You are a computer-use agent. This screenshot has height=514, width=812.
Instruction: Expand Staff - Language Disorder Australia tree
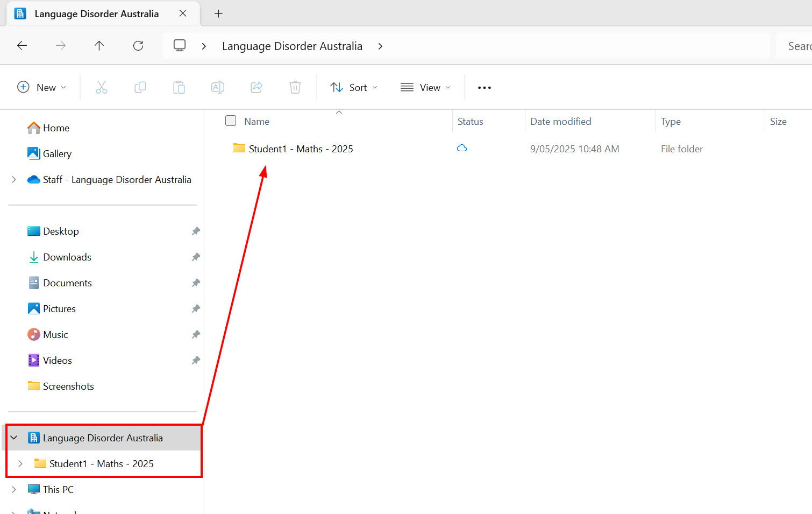pyautogui.click(x=14, y=180)
